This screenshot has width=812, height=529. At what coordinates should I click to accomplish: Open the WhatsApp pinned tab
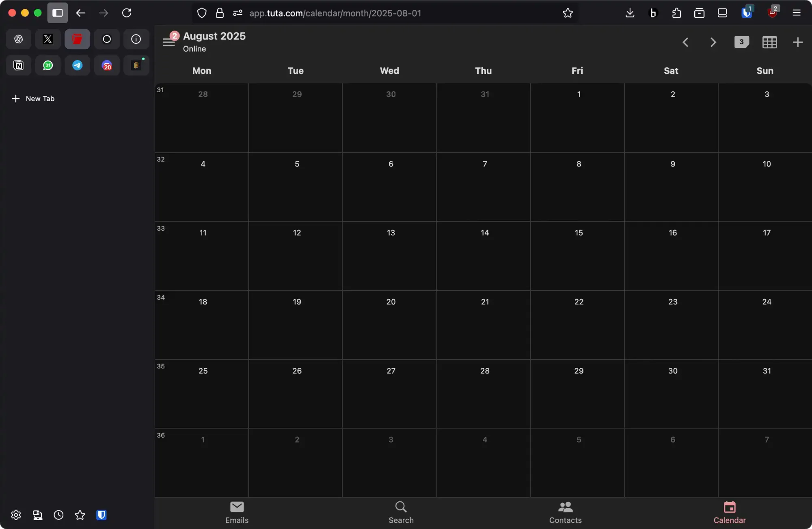(x=48, y=65)
